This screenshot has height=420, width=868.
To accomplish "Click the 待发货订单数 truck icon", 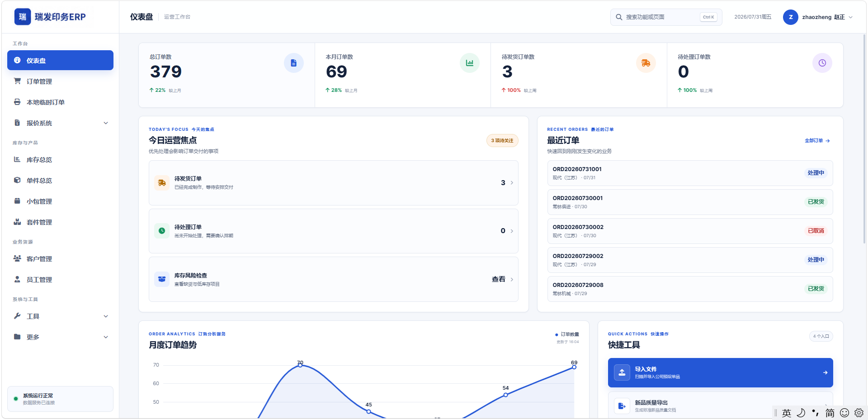I will click(646, 63).
